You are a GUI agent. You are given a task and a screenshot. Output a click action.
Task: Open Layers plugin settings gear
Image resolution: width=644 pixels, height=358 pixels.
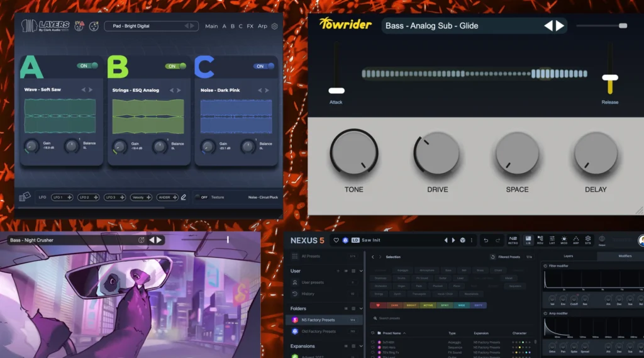[274, 26]
